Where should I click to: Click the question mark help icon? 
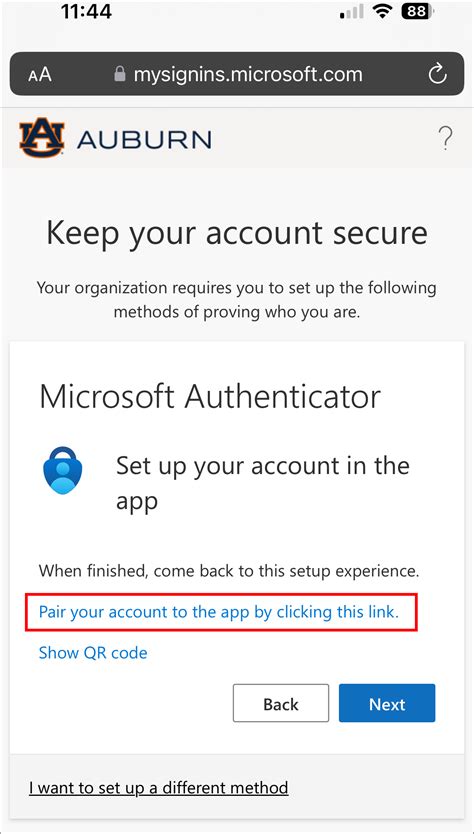click(445, 139)
